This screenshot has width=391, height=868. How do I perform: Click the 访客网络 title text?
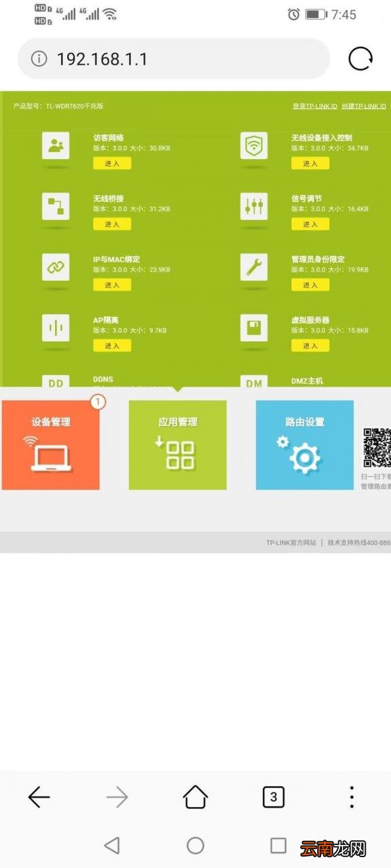pyautogui.click(x=109, y=138)
